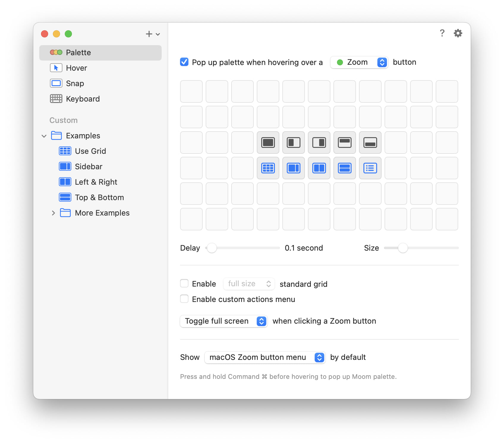Viewport: 504px width, 443px height.
Task: Enable the standard grid checkbox
Action: click(x=184, y=284)
